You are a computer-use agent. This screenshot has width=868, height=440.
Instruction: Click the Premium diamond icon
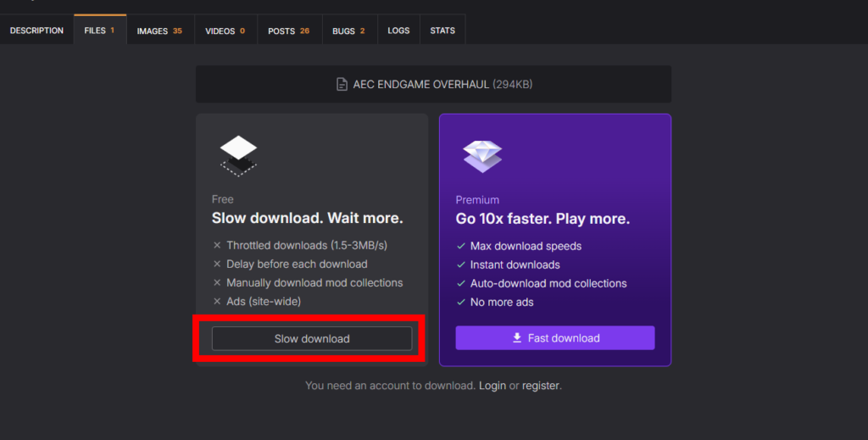coord(481,155)
